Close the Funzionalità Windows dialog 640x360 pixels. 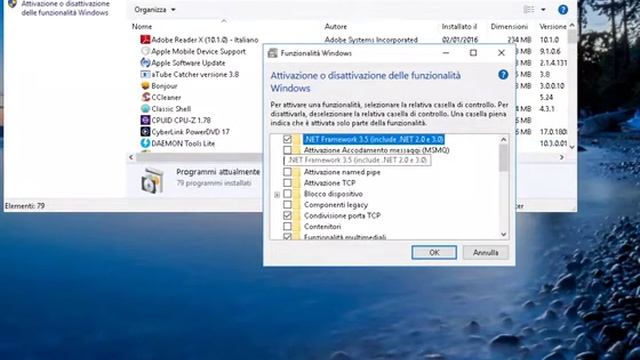click(x=501, y=53)
